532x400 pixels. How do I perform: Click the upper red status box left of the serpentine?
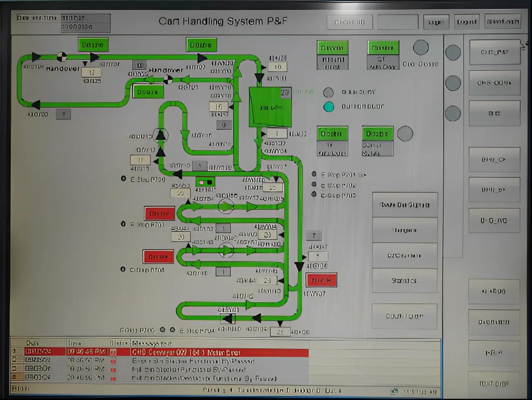(160, 213)
